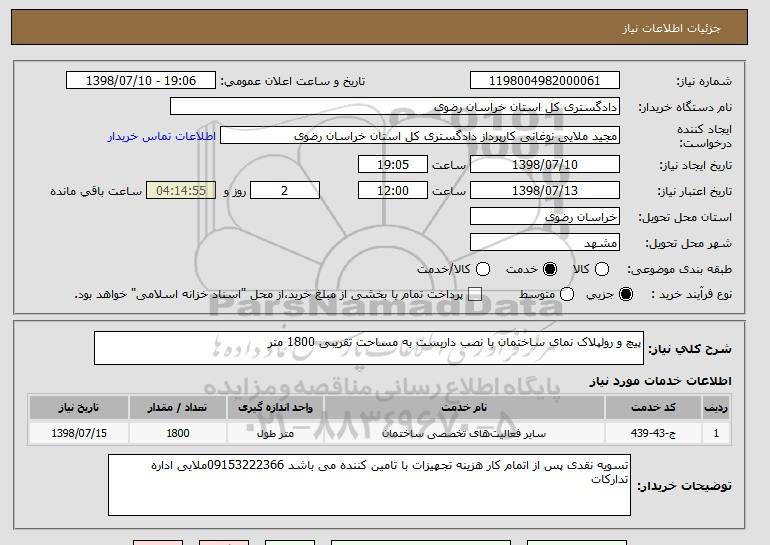This screenshot has width=770, height=545.
Task: Click the creation time field 19:05
Action: point(393,164)
